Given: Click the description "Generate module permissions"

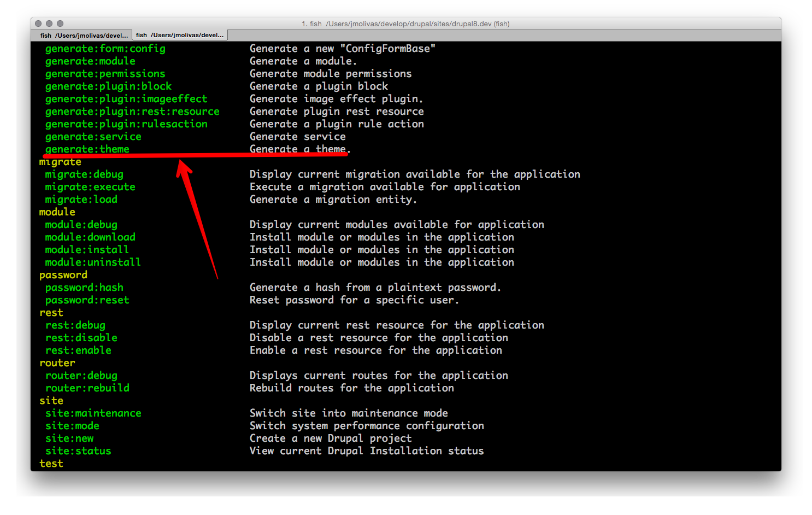Looking at the screenshot, I should point(331,74).
